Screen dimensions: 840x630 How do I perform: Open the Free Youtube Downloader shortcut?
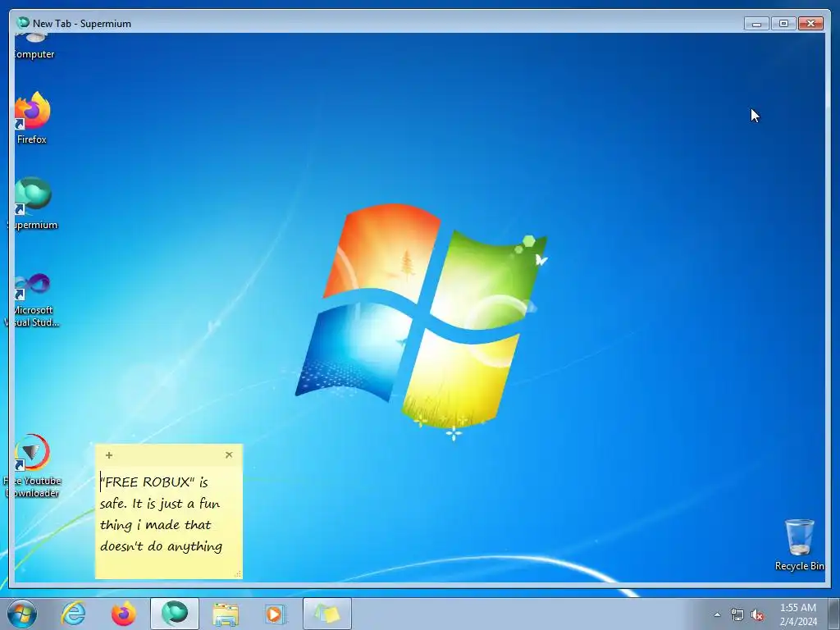[33, 465]
